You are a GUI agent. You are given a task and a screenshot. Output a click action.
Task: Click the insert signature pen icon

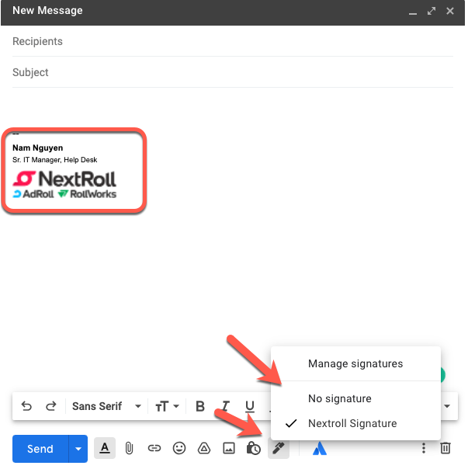279,448
